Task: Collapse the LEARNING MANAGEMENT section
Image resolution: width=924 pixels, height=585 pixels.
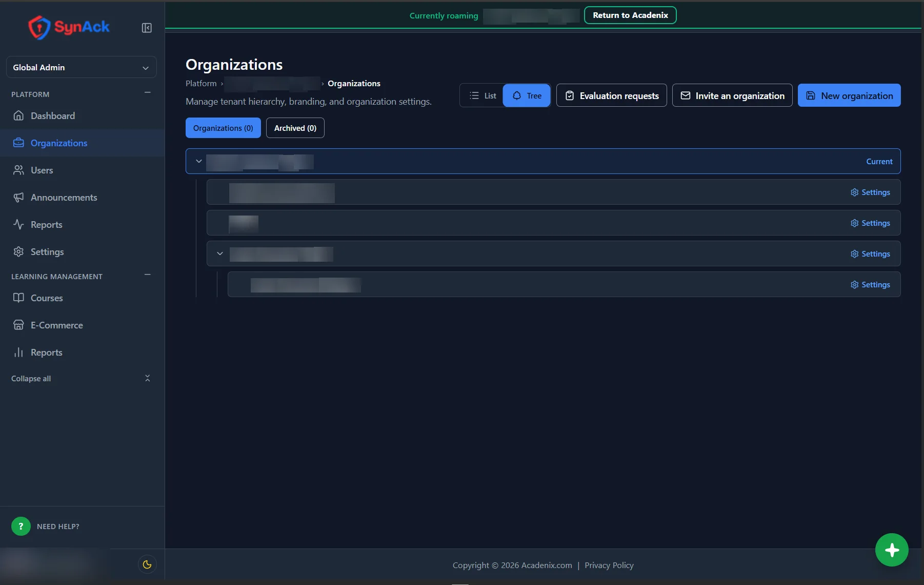Action: pos(148,275)
